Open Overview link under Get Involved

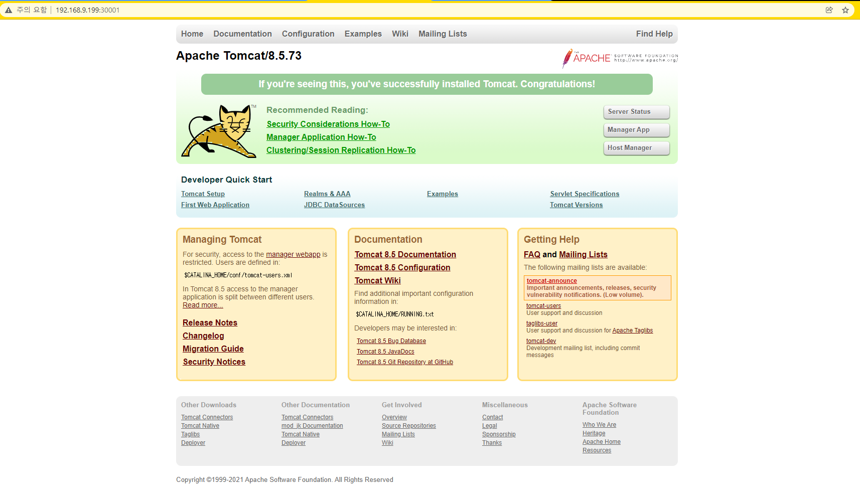(x=394, y=417)
